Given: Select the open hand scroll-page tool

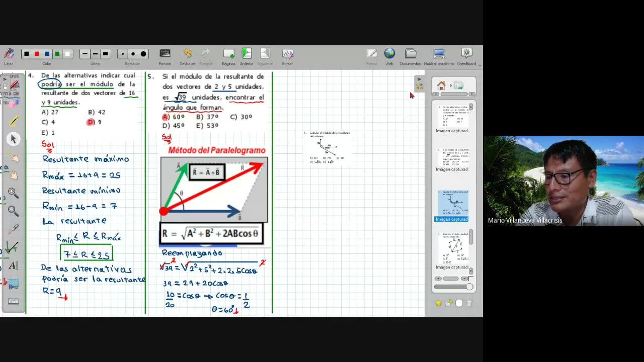Looking at the screenshot, I should (14, 175).
